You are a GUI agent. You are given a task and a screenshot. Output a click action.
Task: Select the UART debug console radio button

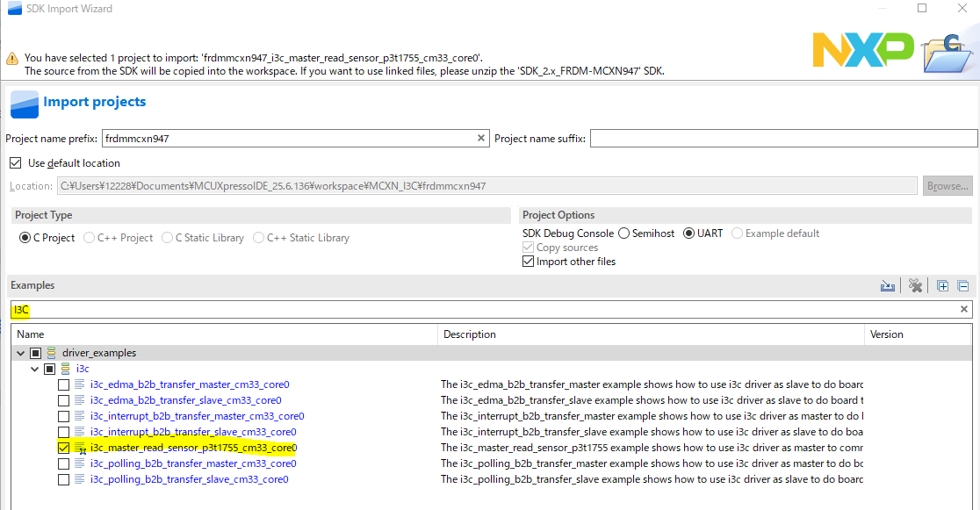[689, 233]
